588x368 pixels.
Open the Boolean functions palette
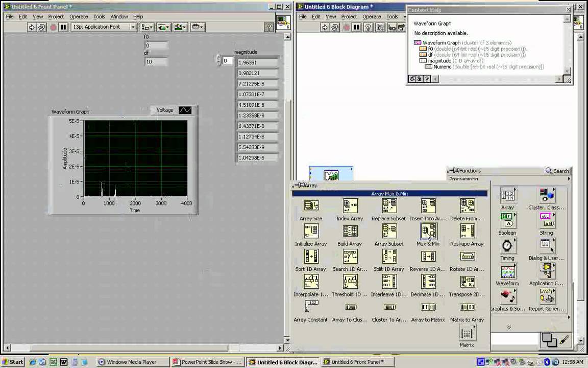(507, 220)
